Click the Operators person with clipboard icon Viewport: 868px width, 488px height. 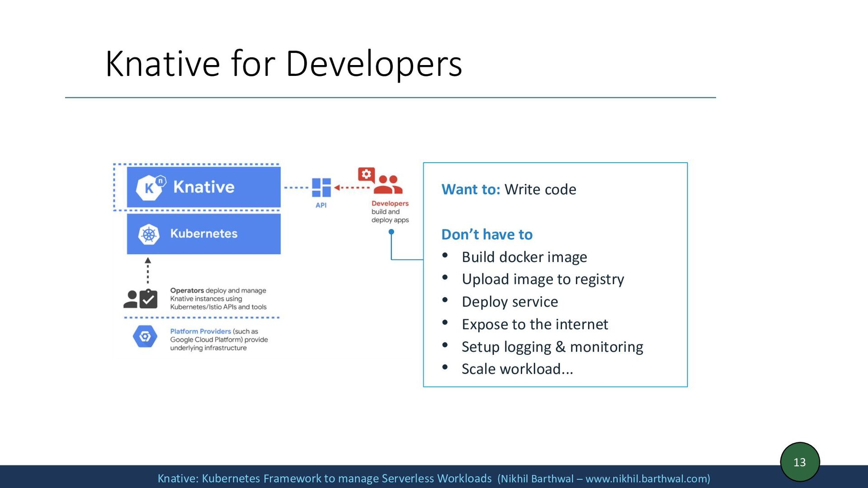(x=141, y=299)
